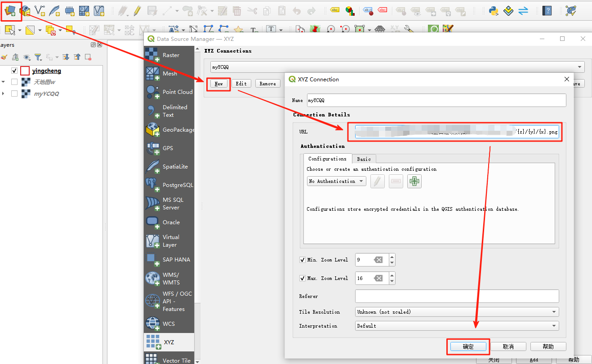
Task: Click Add button in Data Source Manager
Action: point(534,360)
